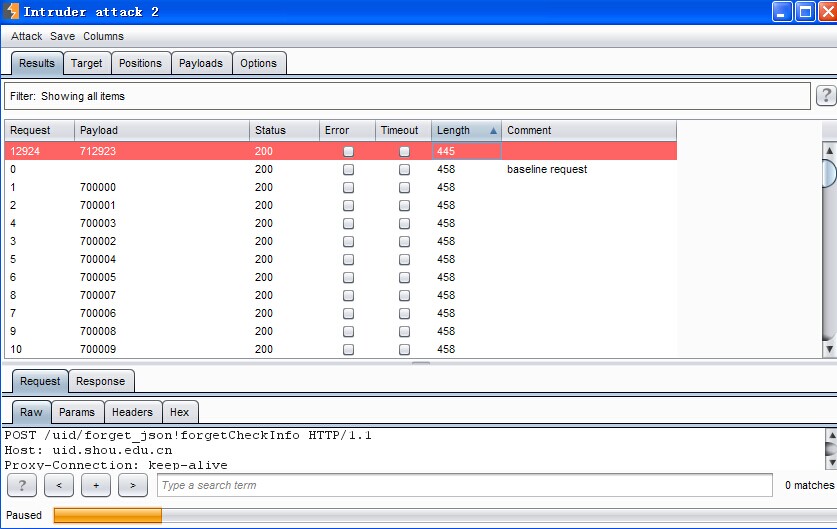Viewport: 837px width, 529px height.
Task: Toggle Error checkbox for payload 712923
Action: coord(349,152)
